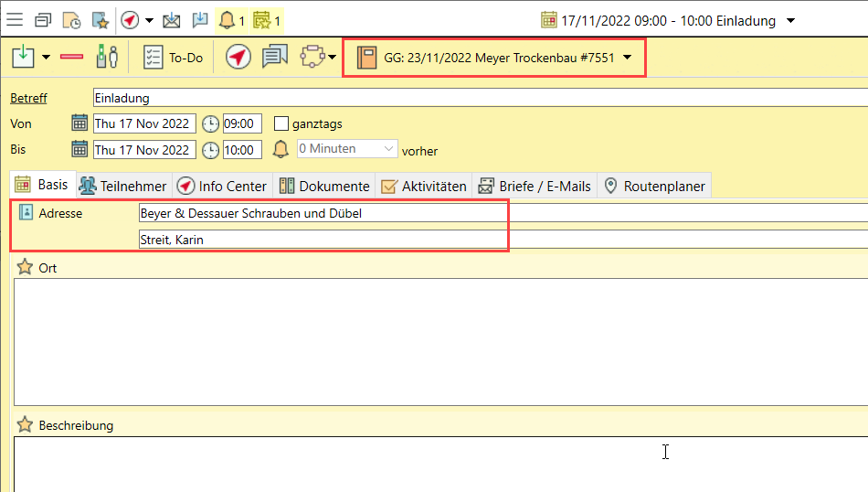Click the traffic light person icon
The height and width of the screenshot is (492, 868).
pyautogui.click(x=107, y=58)
